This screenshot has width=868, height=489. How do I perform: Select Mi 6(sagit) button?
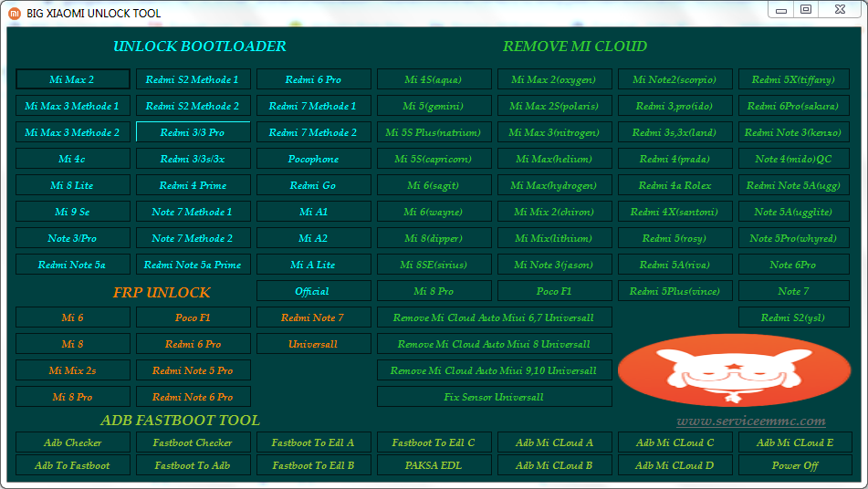(x=434, y=185)
